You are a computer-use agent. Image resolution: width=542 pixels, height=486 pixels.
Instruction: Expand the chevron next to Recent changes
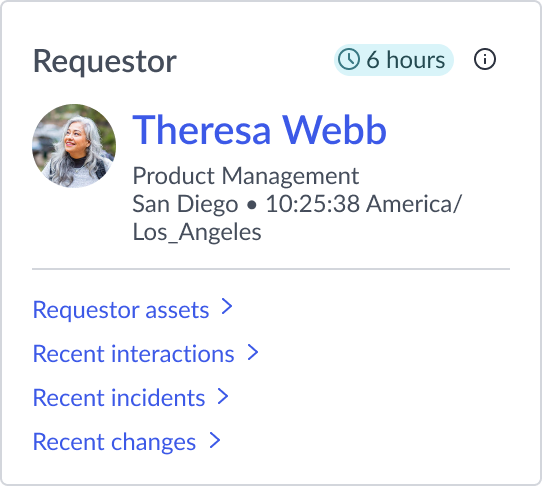point(215,441)
